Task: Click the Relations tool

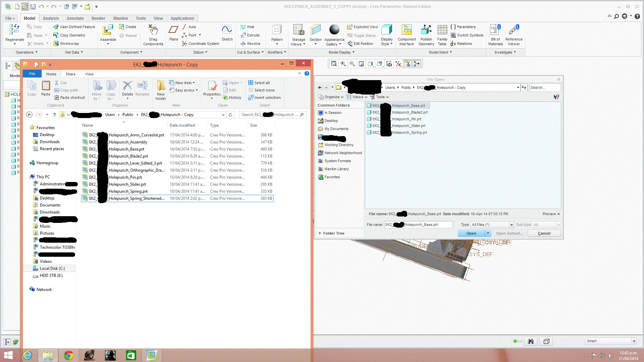Action: [463, 44]
